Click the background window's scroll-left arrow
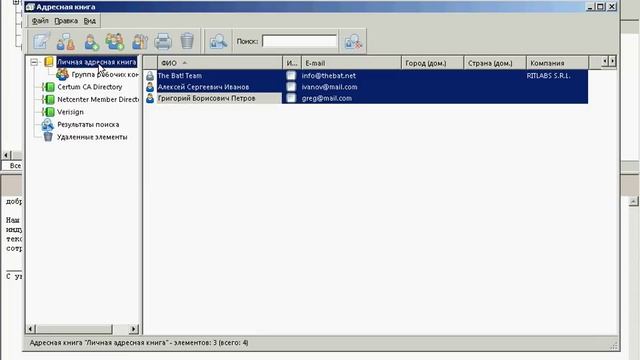The width and height of the screenshot is (640, 360). pos(6,155)
